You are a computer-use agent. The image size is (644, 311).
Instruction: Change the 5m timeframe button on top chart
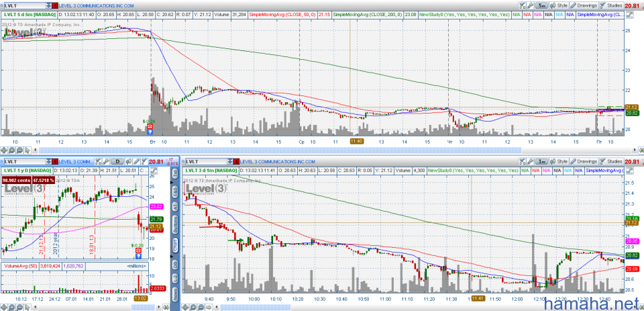coord(541,6)
